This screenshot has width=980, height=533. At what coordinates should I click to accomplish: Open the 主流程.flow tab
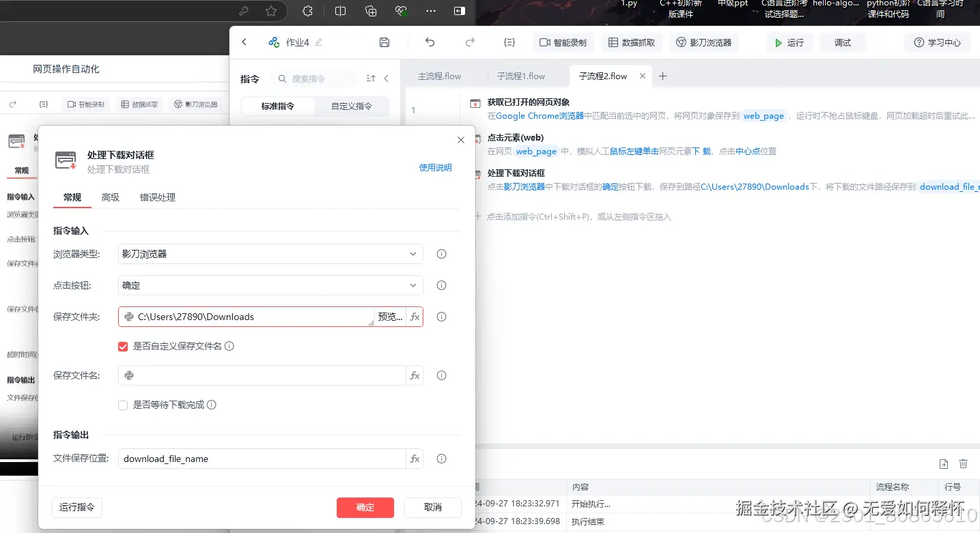pyautogui.click(x=441, y=76)
